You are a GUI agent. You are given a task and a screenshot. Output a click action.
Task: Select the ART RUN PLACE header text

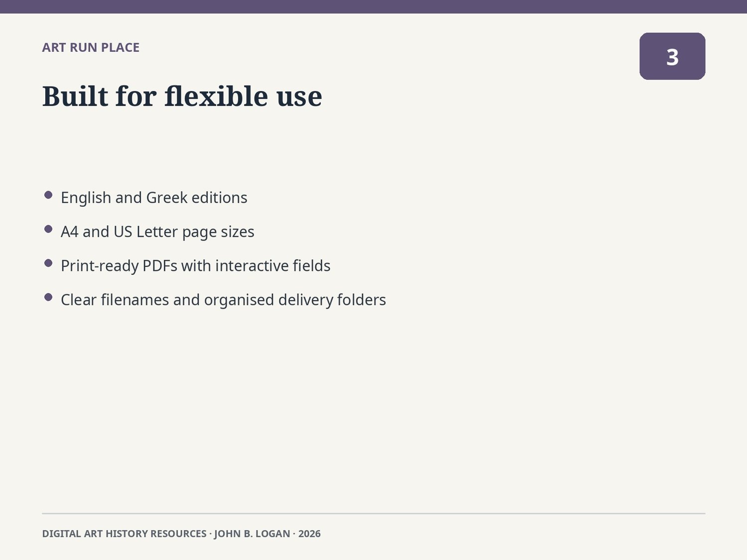point(91,48)
